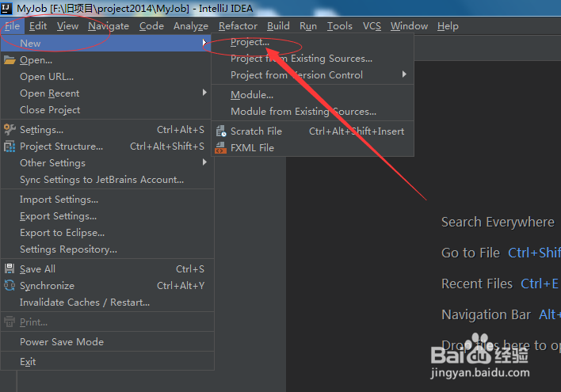This screenshot has height=392, width=561.
Task: Choose Invalidate Caches / Restart...
Action: tap(107, 303)
